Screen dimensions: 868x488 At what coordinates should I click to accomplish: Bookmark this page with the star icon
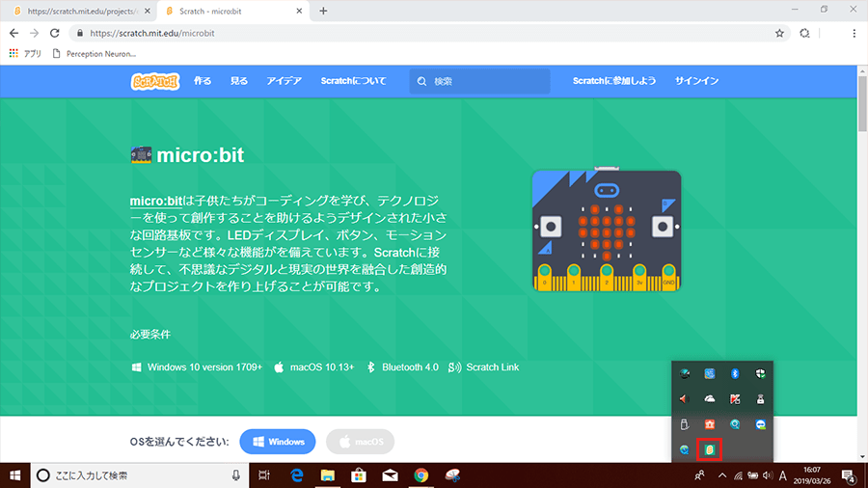[779, 33]
